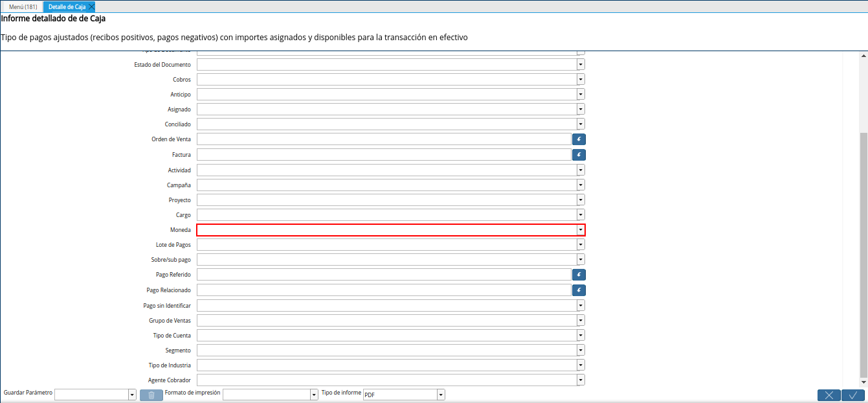
Task: Expand the Guardar Parámetro dropdown
Action: click(x=131, y=394)
